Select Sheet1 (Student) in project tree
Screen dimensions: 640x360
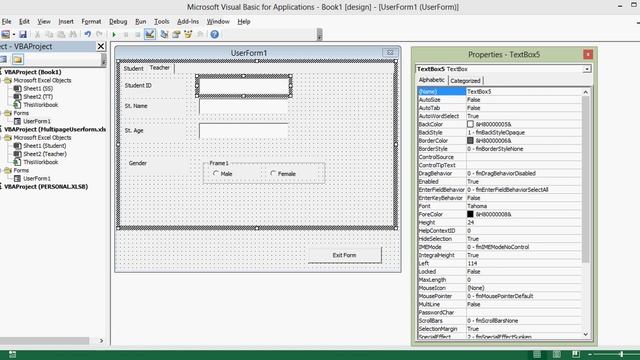44,146
